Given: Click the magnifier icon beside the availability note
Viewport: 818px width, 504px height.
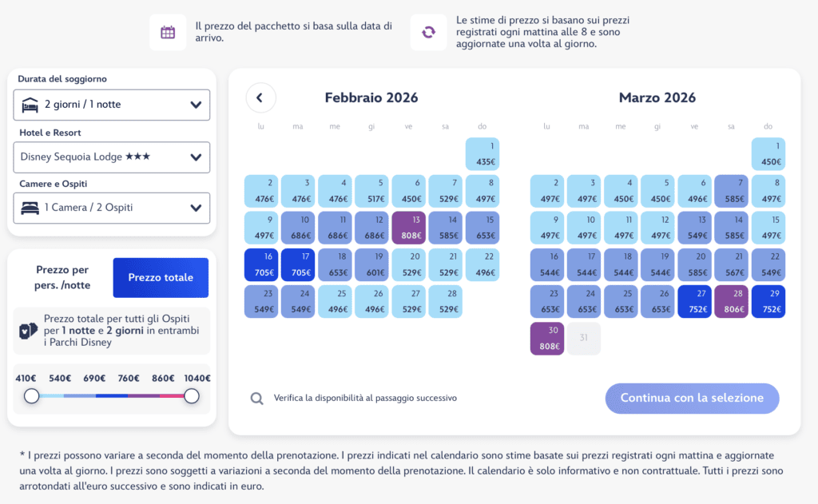Looking at the screenshot, I should [x=256, y=399].
